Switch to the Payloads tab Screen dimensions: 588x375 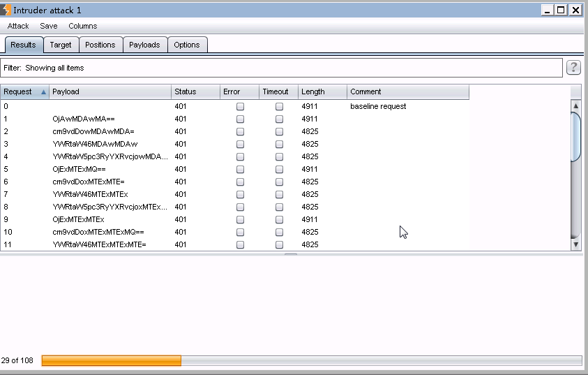[x=145, y=45]
